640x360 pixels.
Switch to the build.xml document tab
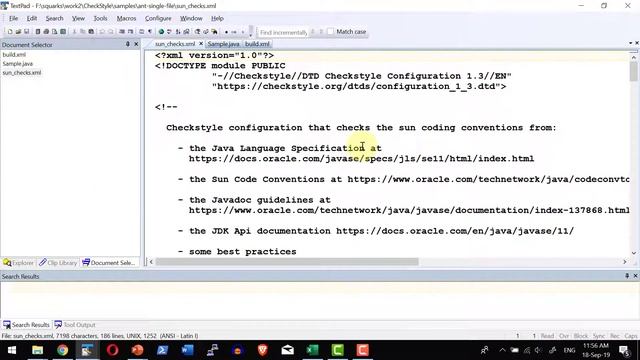(257, 44)
